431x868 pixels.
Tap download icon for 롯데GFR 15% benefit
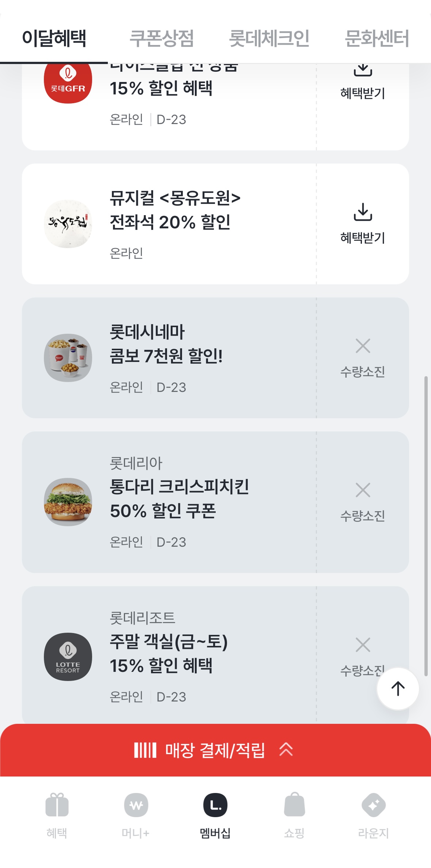363,70
